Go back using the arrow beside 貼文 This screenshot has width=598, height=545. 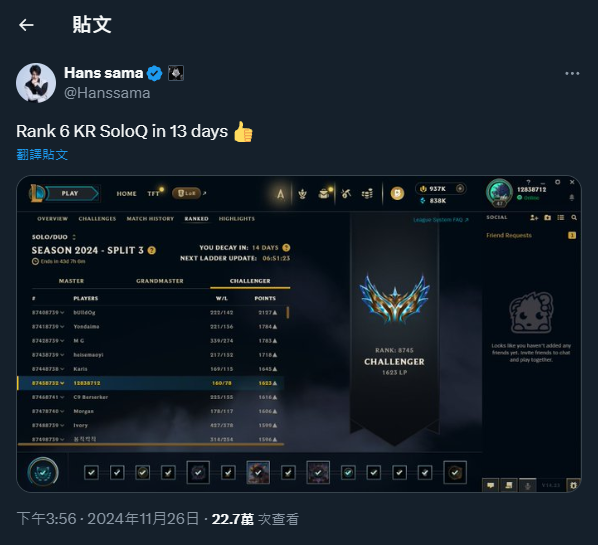tap(26, 25)
